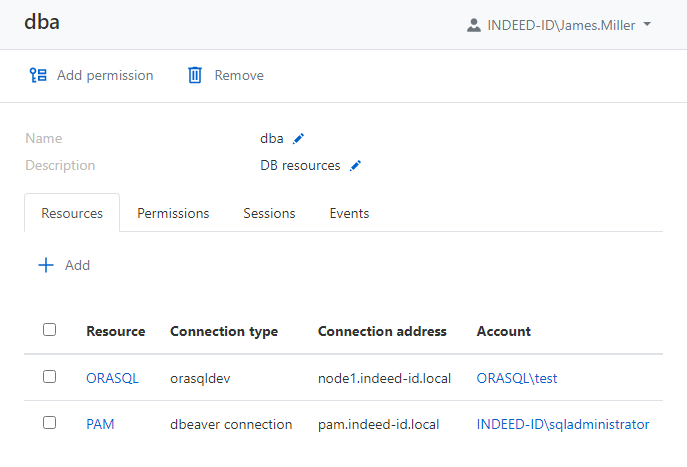The height and width of the screenshot is (467, 687).
Task: Toggle the select-all header checkbox
Action: pyautogui.click(x=50, y=330)
